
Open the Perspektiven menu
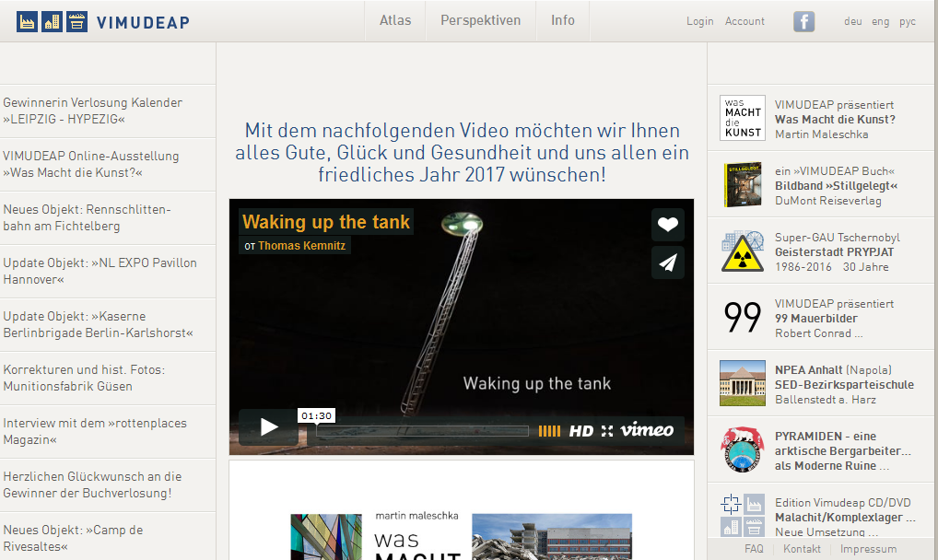tap(480, 20)
